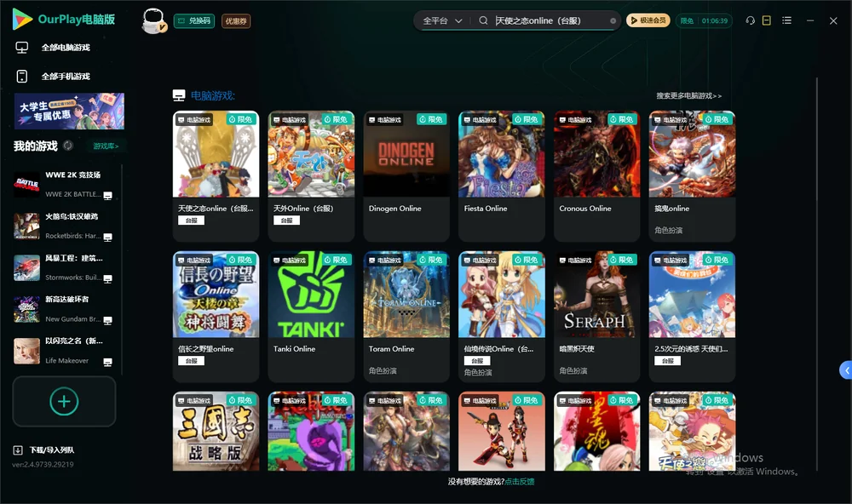852x504 pixels.
Task: Click the 全部电脑游戏 monitor icon
Action: (22, 48)
